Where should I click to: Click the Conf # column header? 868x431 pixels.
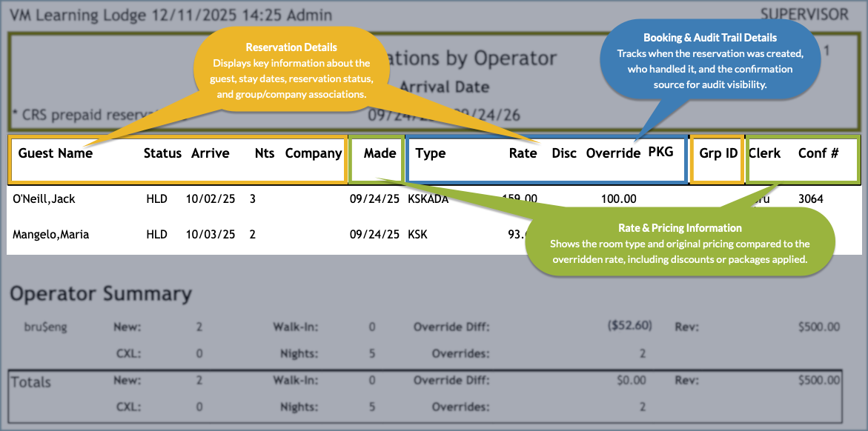click(x=818, y=153)
